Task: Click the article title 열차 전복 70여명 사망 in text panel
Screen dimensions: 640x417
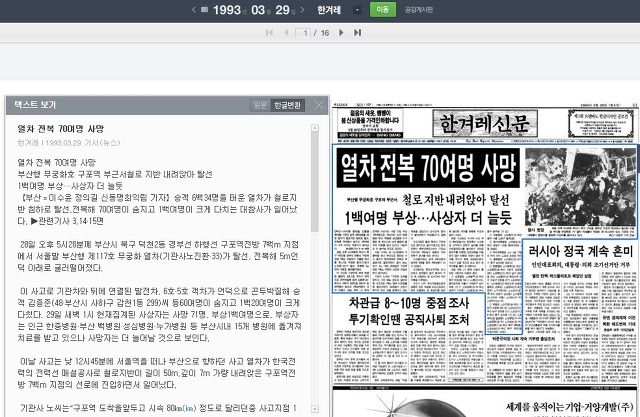Action: tap(61, 129)
